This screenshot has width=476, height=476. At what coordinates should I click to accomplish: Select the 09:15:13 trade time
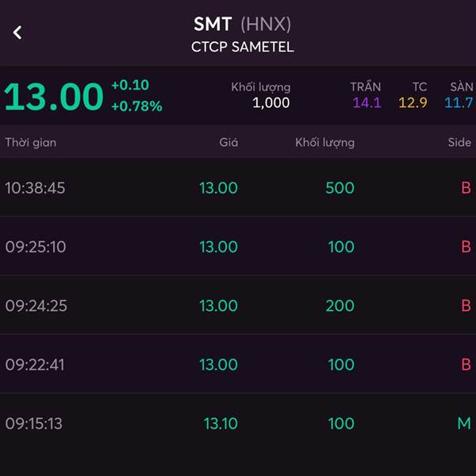(x=33, y=424)
